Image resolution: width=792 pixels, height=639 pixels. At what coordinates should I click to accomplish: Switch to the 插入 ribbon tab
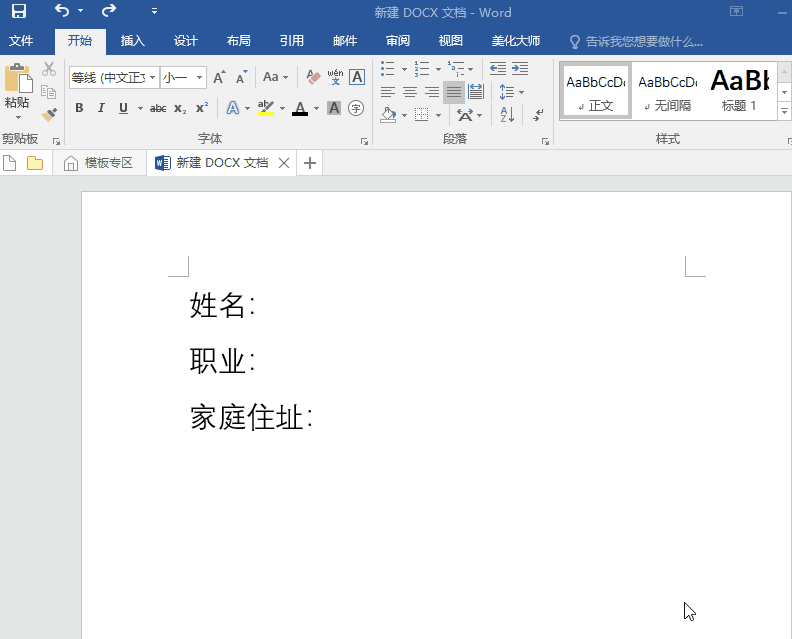point(133,41)
